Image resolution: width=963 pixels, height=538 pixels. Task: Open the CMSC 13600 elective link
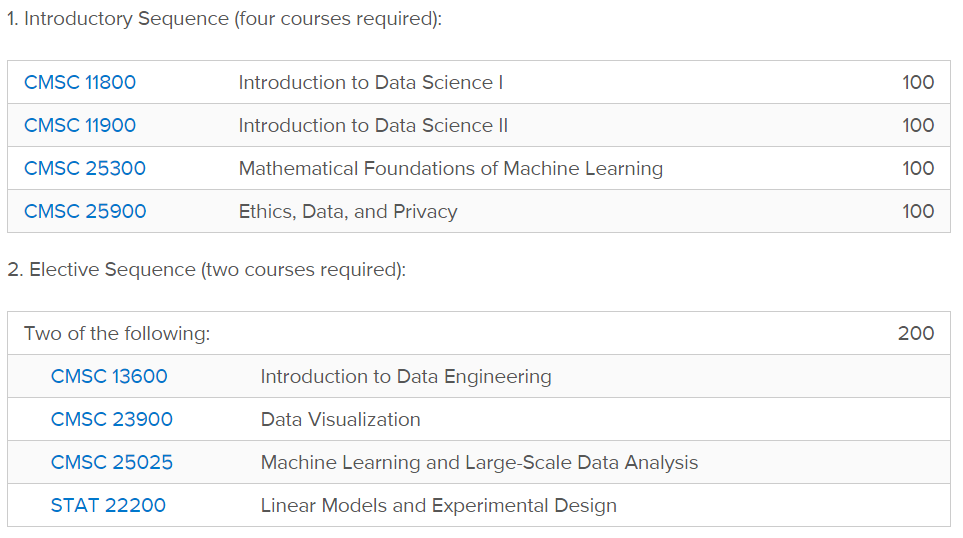109,377
